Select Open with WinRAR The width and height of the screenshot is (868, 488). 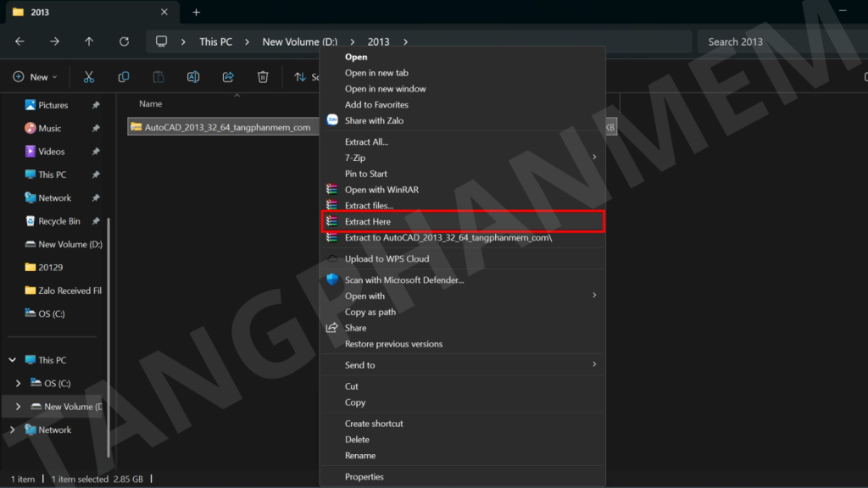(381, 190)
